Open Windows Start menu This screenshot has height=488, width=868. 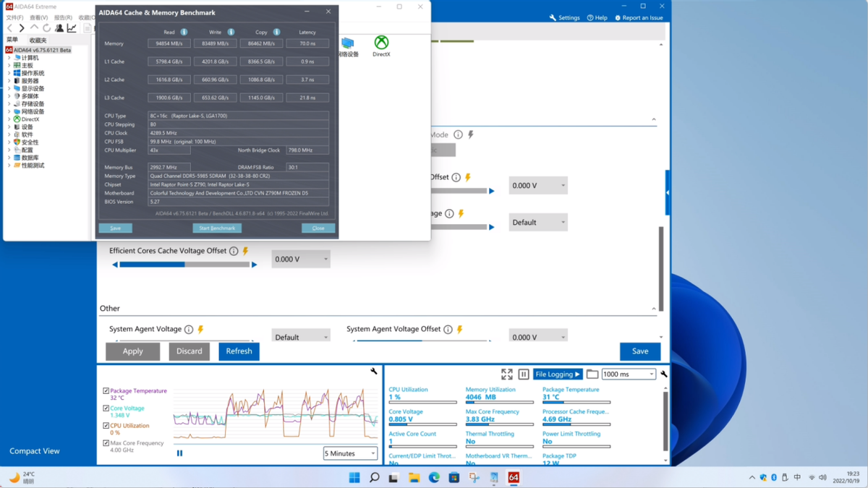click(354, 477)
